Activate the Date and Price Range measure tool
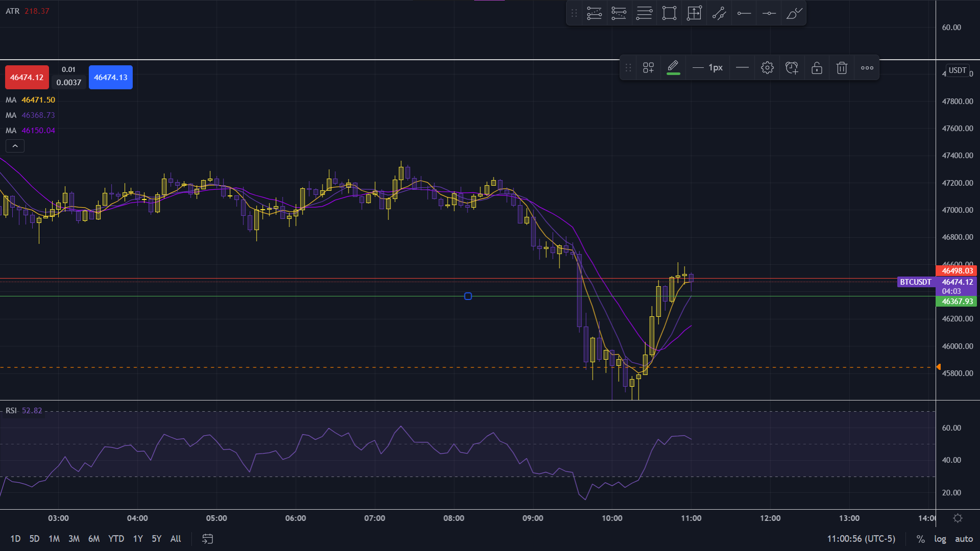 [x=694, y=13]
